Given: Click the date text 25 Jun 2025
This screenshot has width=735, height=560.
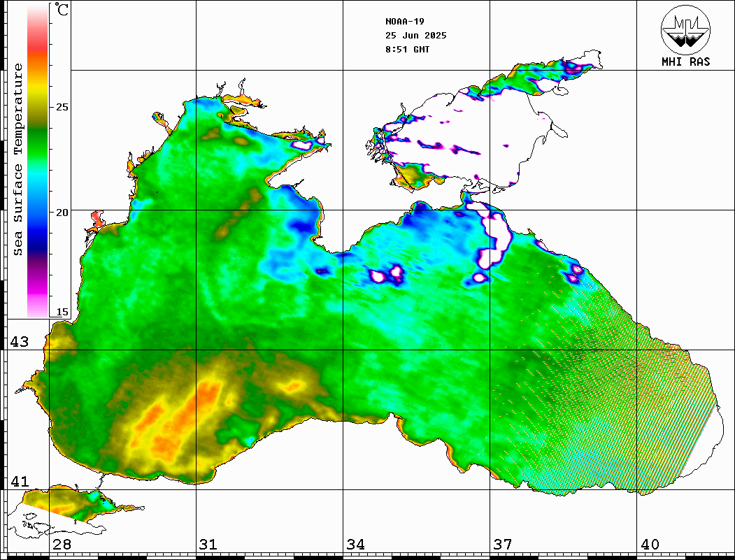Looking at the screenshot, I should pos(416,36).
